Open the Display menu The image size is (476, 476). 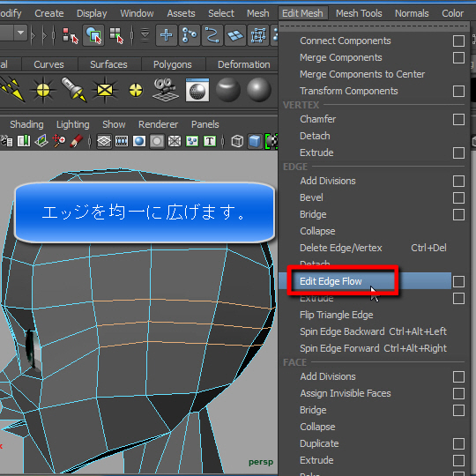point(92,13)
